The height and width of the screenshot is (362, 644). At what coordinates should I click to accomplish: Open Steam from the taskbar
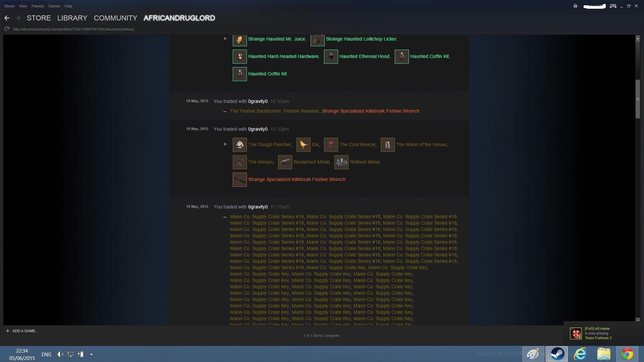point(557,354)
